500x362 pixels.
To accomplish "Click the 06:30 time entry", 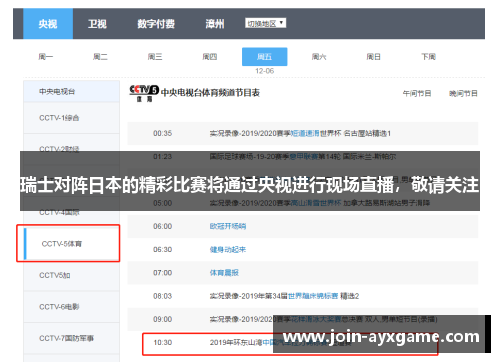I will pyautogui.click(x=163, y=250).
